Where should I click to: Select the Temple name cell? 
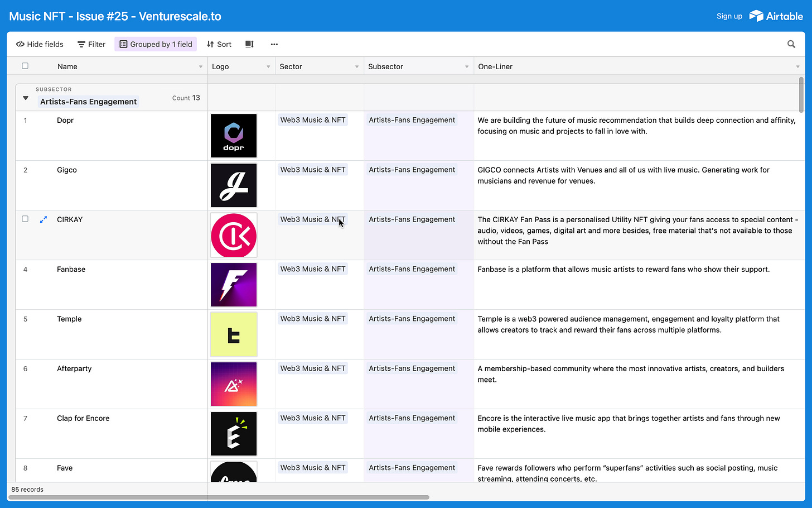tap(112, 334)
